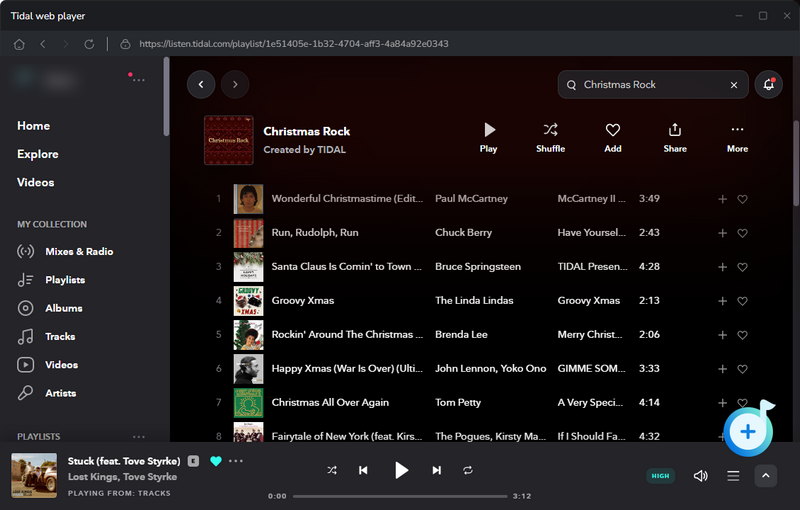Image resolution: width=800 pixels, height=510 pixels.
Task: Open Explore in the sidebar
Action: 38,154
